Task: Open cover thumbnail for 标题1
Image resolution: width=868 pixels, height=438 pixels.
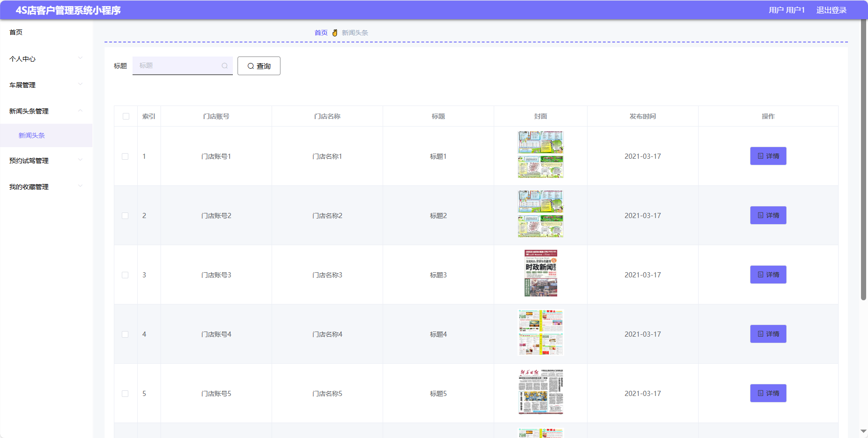Action: click(x=540, y=155)
